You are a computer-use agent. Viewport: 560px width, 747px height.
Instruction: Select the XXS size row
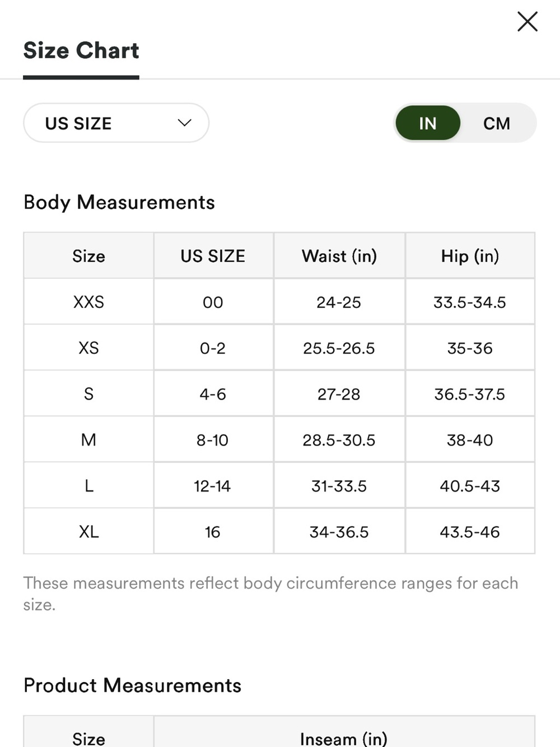coord(279,302)
